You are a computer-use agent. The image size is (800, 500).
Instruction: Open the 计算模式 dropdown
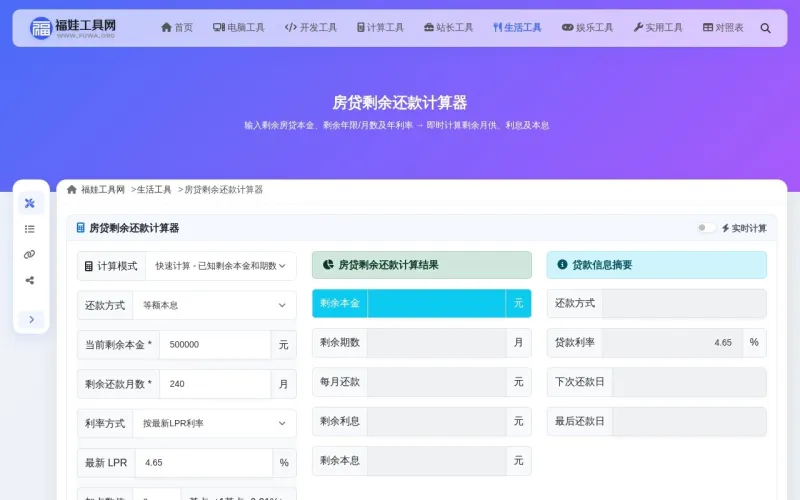pyautogui.click(x=220, y=266)
